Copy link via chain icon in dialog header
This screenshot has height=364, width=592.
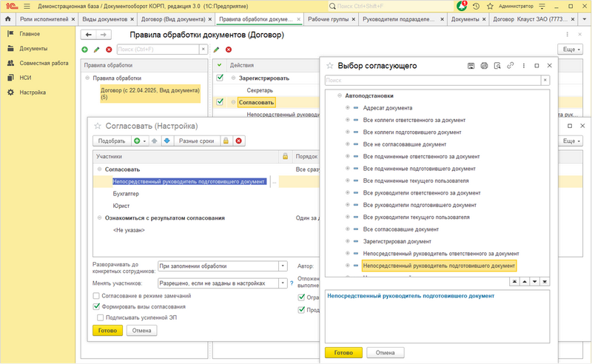[x=510, y=66]
